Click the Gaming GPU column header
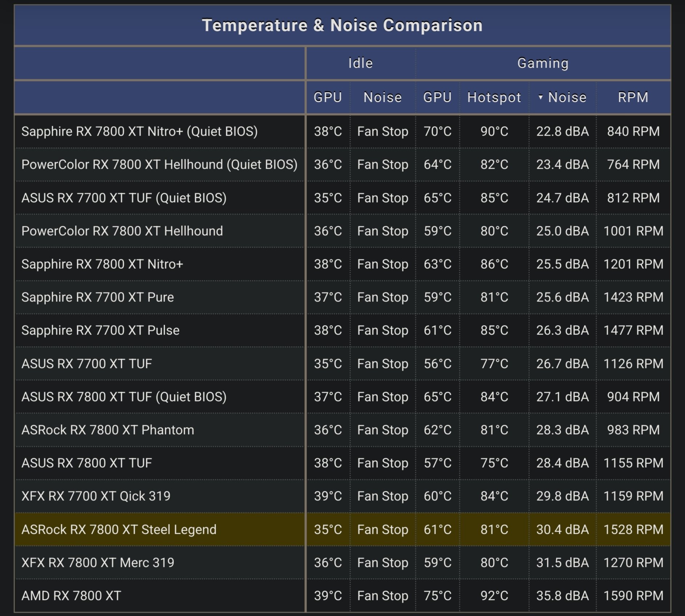 point(437,97)
